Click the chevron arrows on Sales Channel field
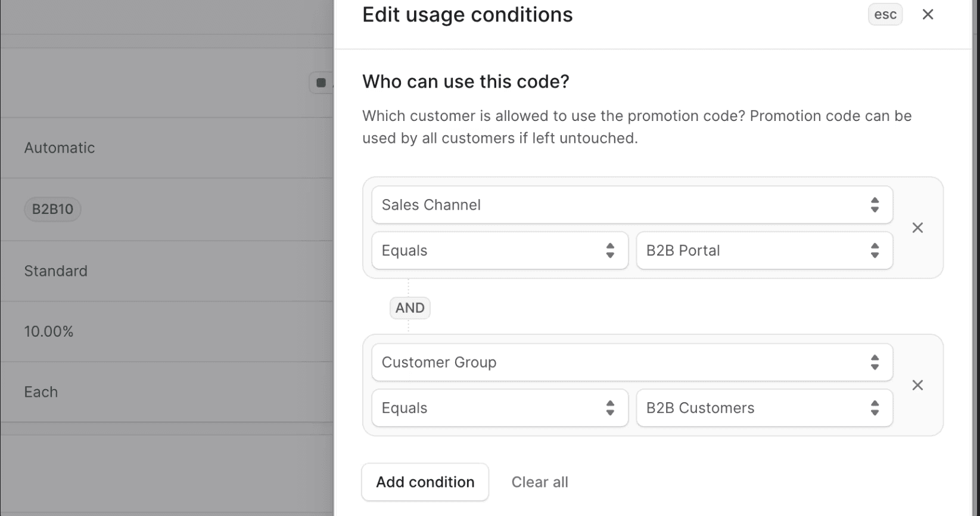The width and height of the screenshot is (980, 516). click(875, 205)
